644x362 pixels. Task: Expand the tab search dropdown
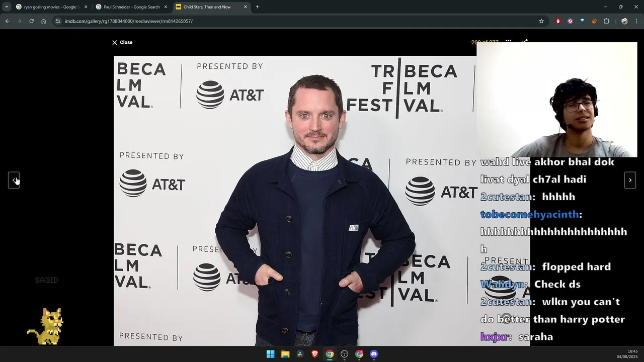tap(7, 7)
